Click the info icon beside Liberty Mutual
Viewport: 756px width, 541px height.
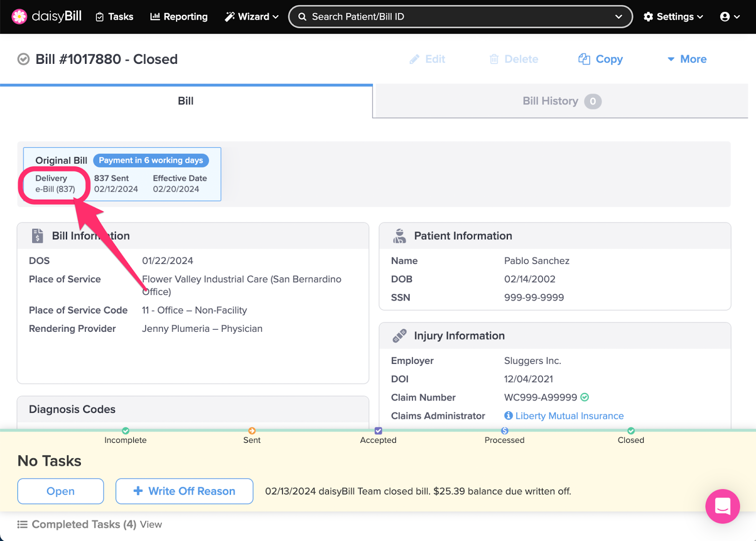[508, 415]
